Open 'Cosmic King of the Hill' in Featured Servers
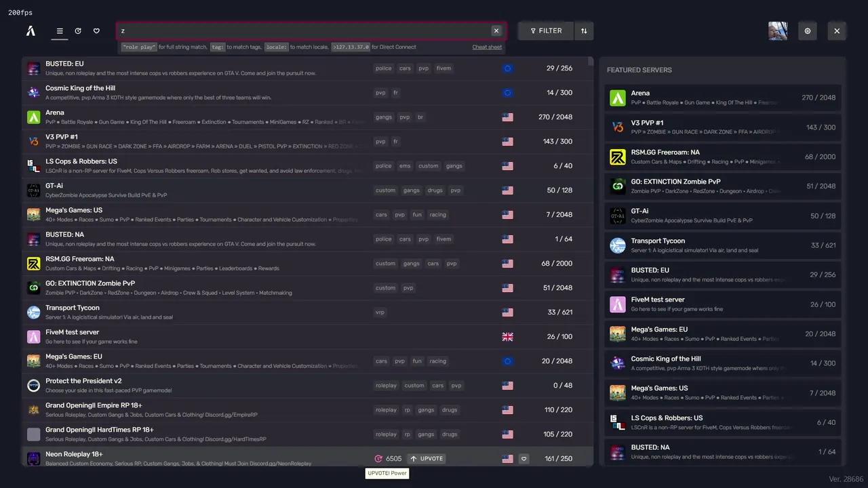 723,363
